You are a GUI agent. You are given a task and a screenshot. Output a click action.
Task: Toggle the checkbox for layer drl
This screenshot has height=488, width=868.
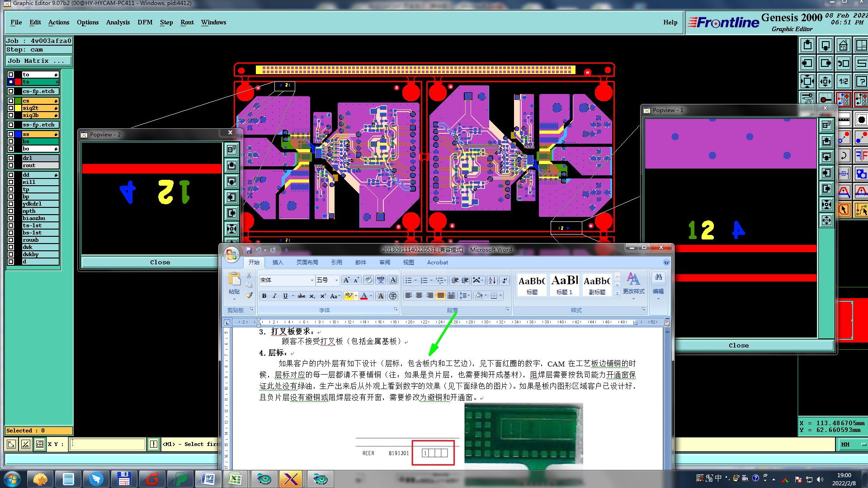pyautogui.click(x=11, y=158)
